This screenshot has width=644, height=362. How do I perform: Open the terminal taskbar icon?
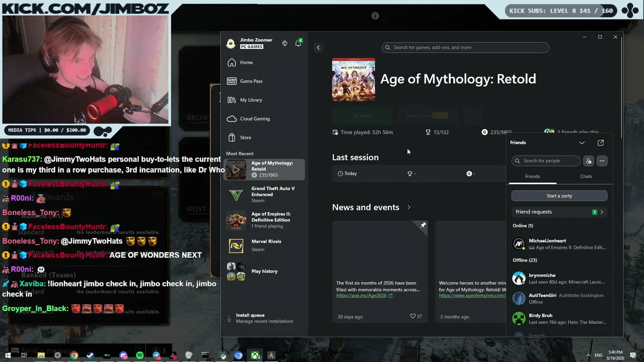pyautogui.click(x=205, y=355)
